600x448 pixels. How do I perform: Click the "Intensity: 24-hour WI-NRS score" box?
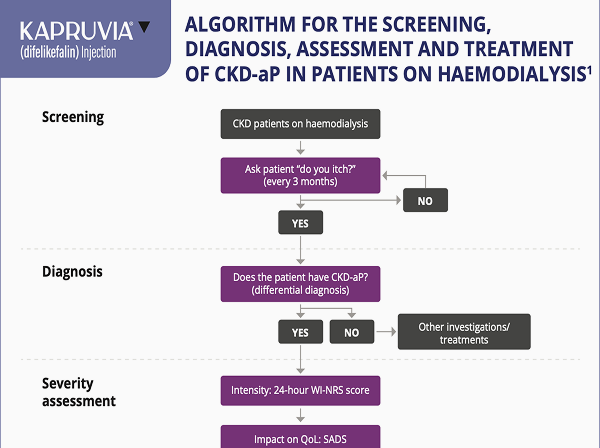click(x=300, y=389)
